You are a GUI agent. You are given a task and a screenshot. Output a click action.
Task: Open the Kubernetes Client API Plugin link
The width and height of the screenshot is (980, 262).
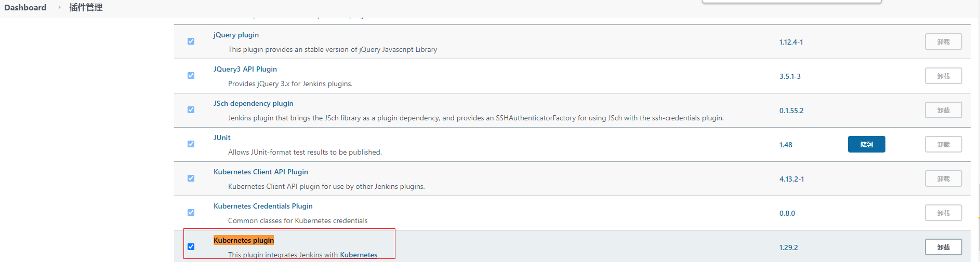pos(261,172)
